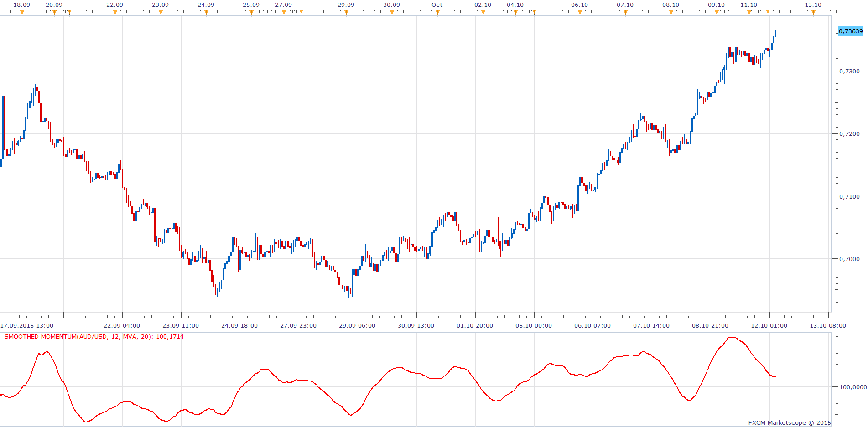Click the 27.09 23:00 time label
The width and height of the screenshot is (868, 427).
(x=298, y=326)
